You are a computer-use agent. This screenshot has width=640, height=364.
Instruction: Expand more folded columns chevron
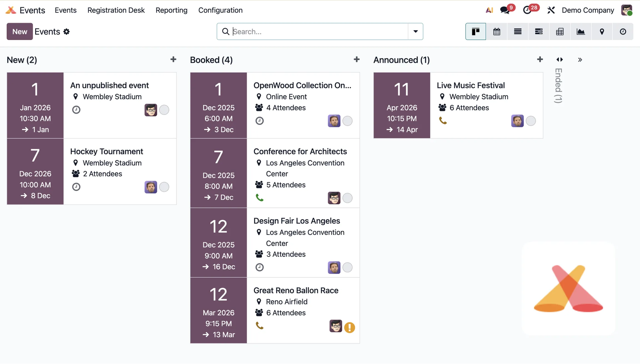point(580,60)
